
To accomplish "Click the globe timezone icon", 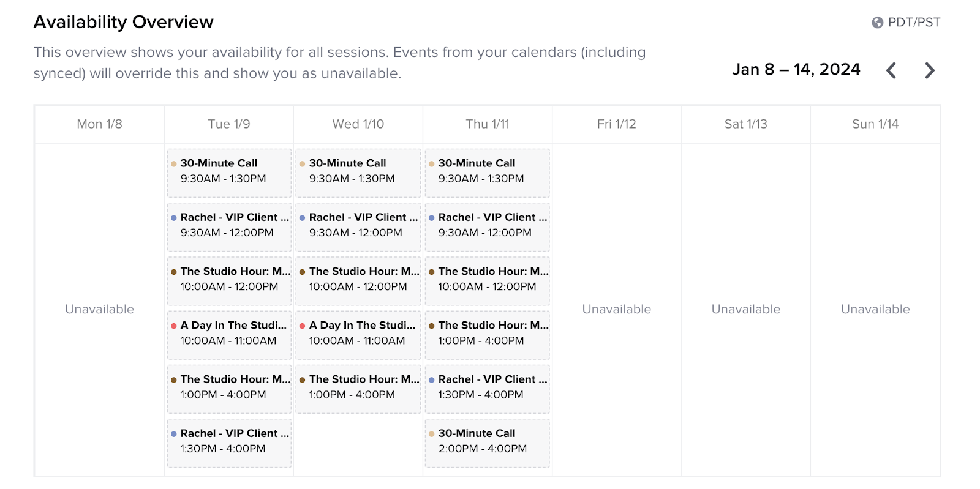I will pyautogui.click(x=877, y=23).
